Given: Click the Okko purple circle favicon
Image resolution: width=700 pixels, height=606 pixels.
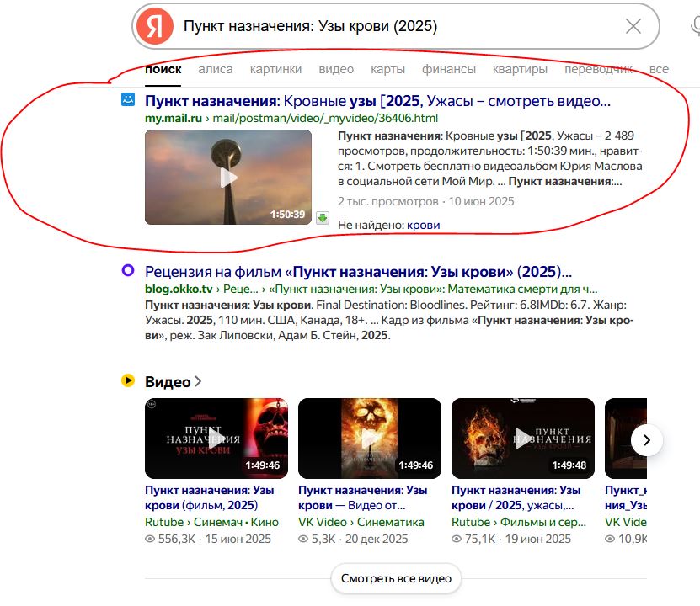Looking at the screenshot, I should click(x=127, y=270).
